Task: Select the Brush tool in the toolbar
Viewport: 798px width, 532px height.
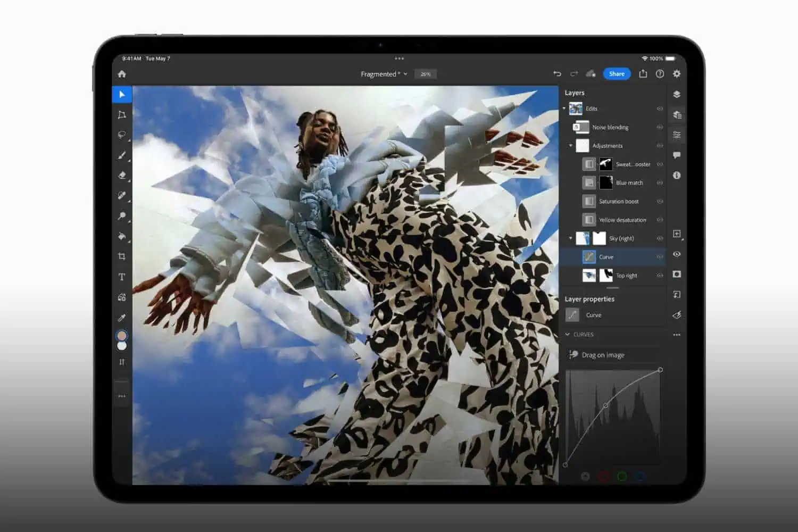Action: click(x=122, y=155)
